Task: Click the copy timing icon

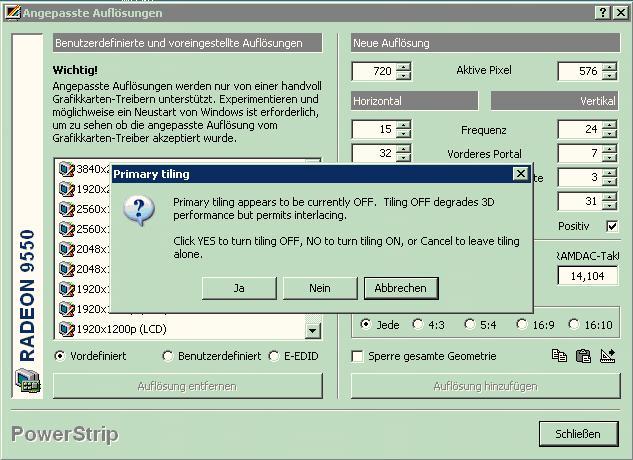Action: click(560, 356)
